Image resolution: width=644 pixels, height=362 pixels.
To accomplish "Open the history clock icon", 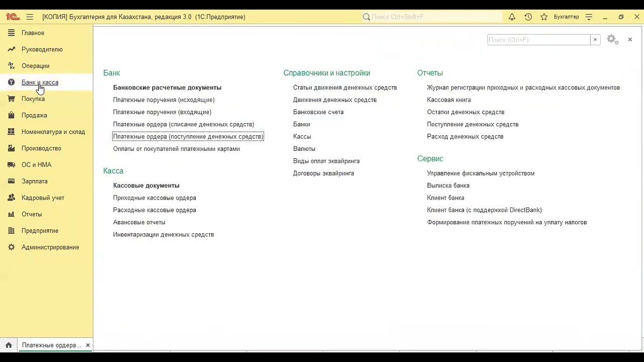I will pyautogui.click(x=528, y=17).
